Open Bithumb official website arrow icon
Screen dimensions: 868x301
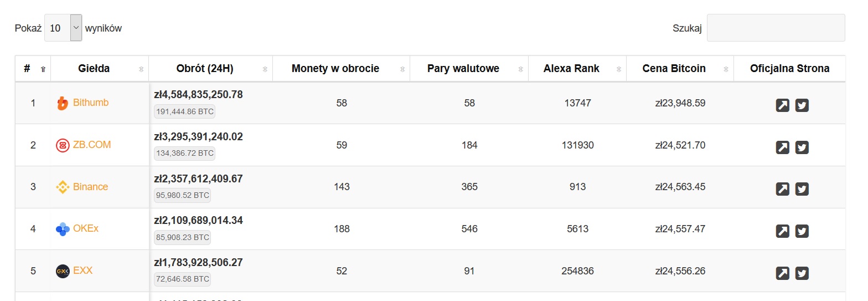[x=782, y=105]
